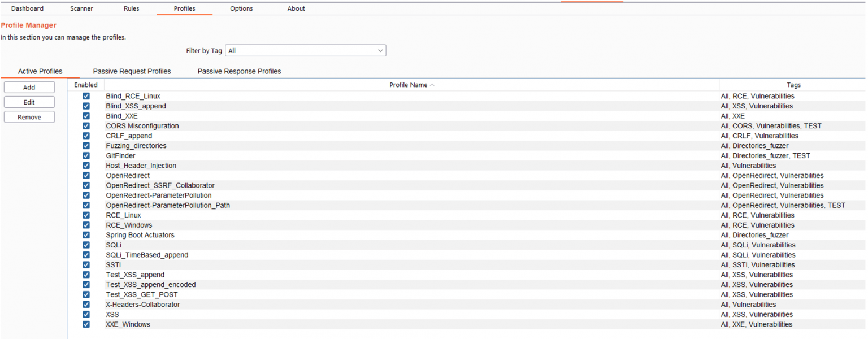The width and height of the screenshot is (868, 339).
Task: Toggle the GitFinder enabled checkbox
Action: point(86,155)
